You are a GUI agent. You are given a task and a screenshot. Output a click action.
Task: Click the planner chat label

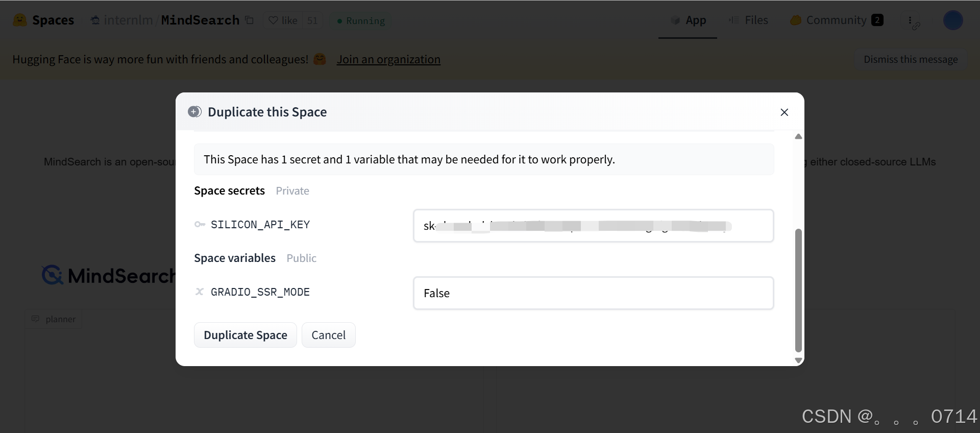coord(54,319)
